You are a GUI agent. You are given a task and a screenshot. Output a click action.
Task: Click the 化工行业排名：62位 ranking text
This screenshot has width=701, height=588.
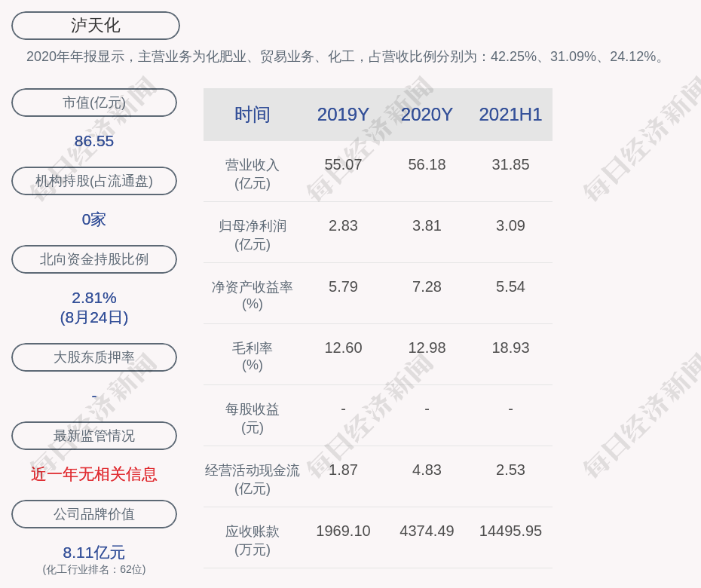click(94, 569)
